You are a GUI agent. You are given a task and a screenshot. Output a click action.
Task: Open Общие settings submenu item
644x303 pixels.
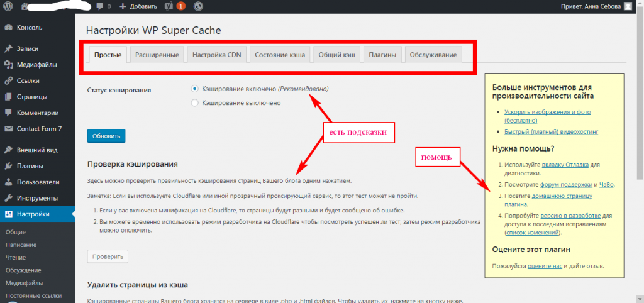point(16,233)
